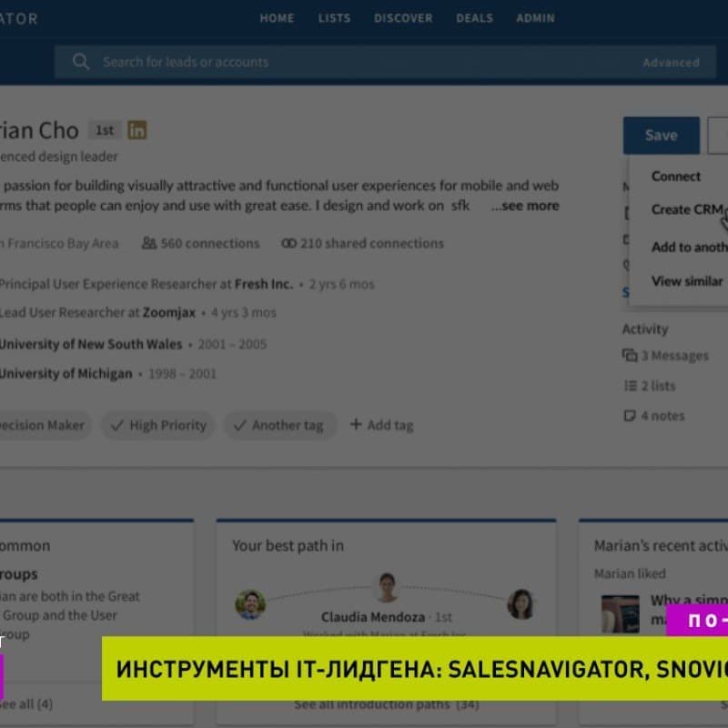The height and width of the screenshot is (728, 728).
Task: Click the right female avatar in path
Action: [x=521, y=604]
